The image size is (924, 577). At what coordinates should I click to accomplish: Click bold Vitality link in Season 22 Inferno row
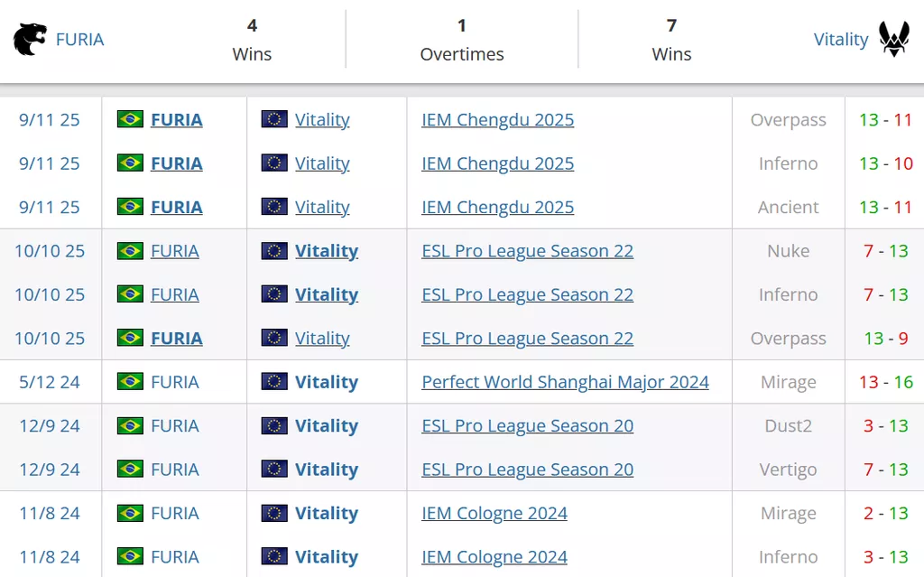326,294
